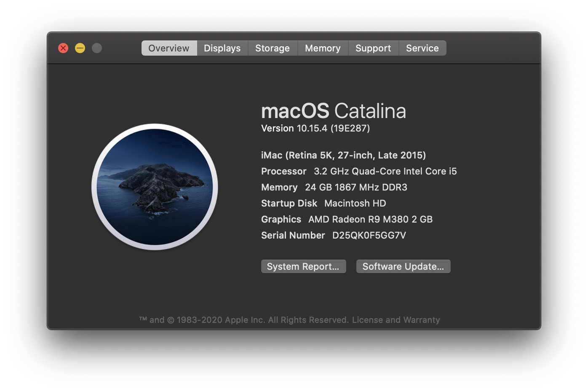Select the serial number D25QK0F5GG7V
Viewport: 588px width, 392px height.
coord(370,235)
